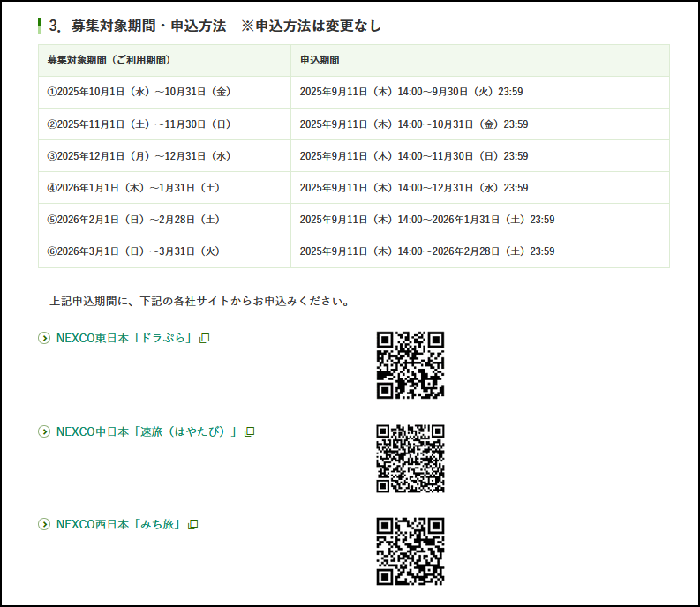Image resolution: width=700 pixels, height=607 pixels.
Task: Click the application period ending 9月30日（火）23:59
Action: [x=480, y=92]
